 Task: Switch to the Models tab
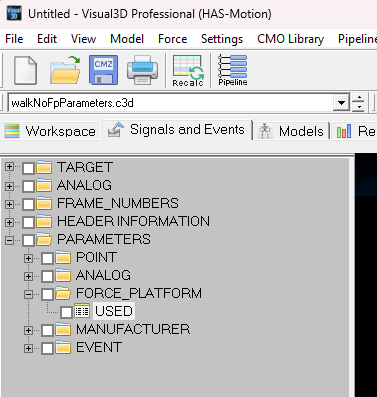292,131
